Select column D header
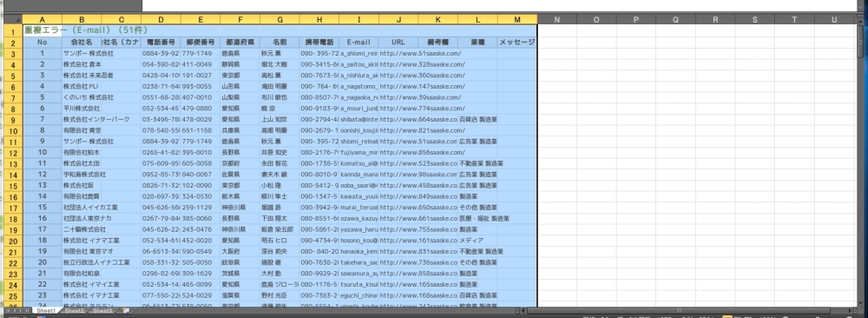The height and width of the screenshot is (318, 868). pyautogui.click(x=161, y=19)
